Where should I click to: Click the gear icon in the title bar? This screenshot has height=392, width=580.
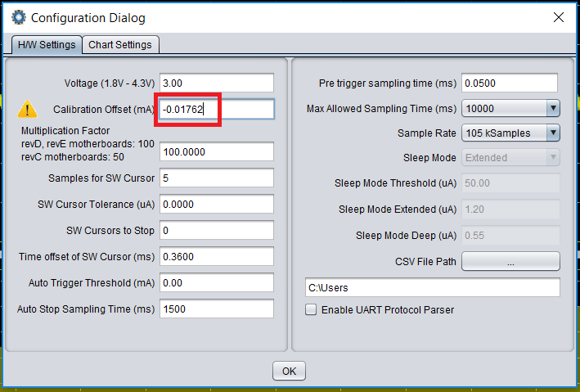(19, 17)
